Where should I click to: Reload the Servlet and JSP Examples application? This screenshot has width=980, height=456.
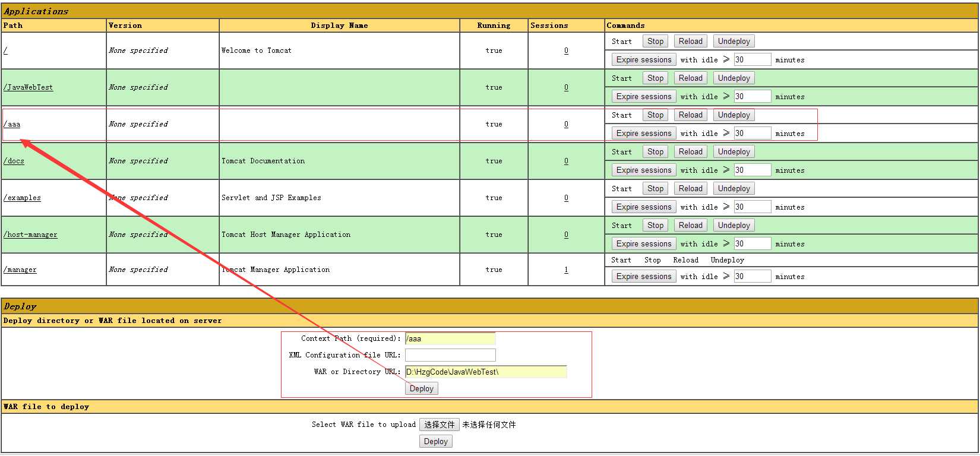tap(690, 188)
